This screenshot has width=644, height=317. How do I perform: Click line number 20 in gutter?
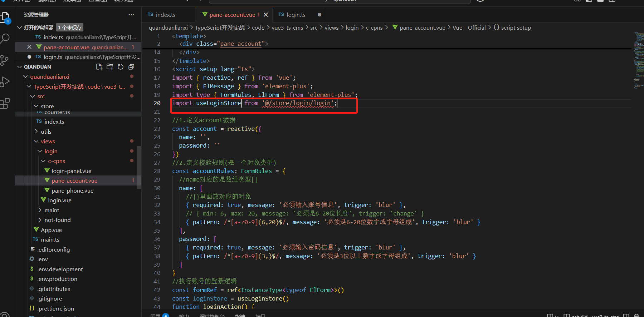pyautogui.click(x=157, y=103)
